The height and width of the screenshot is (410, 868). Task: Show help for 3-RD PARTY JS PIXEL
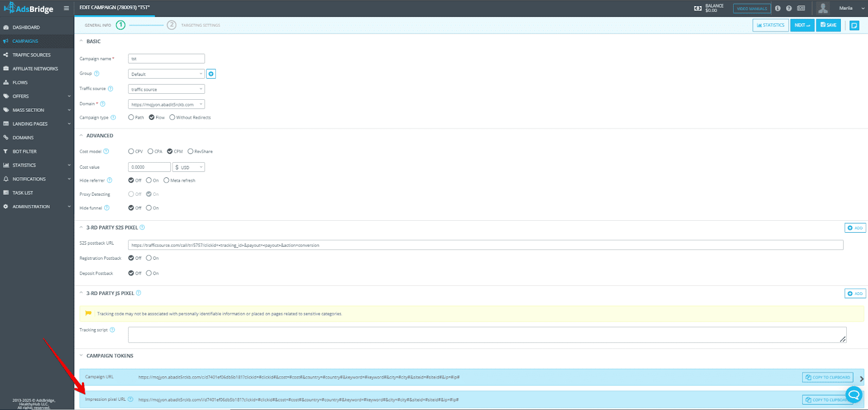pos(138,293)
